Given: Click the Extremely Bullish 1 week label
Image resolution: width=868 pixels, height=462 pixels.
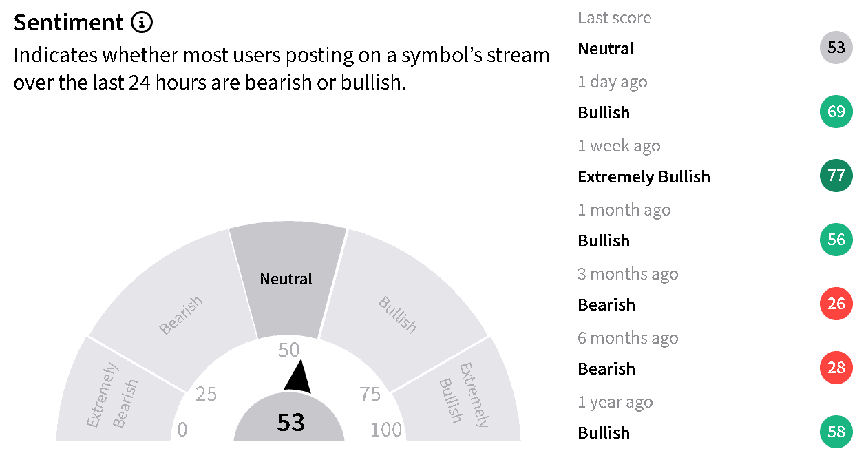Looking at the screenshot, I should (x=644, y=177).
